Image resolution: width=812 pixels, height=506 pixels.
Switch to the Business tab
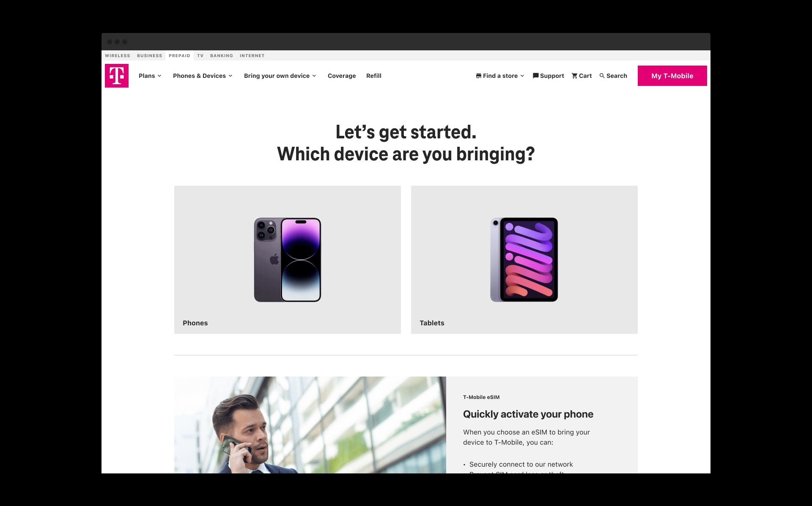pyautogui.click(x=150, y=55)
